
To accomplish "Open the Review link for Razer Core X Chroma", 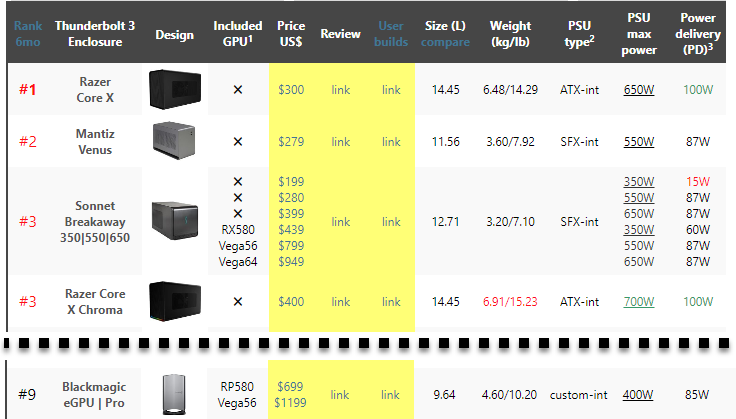I will pyautogui.click(x=340, y=302).
